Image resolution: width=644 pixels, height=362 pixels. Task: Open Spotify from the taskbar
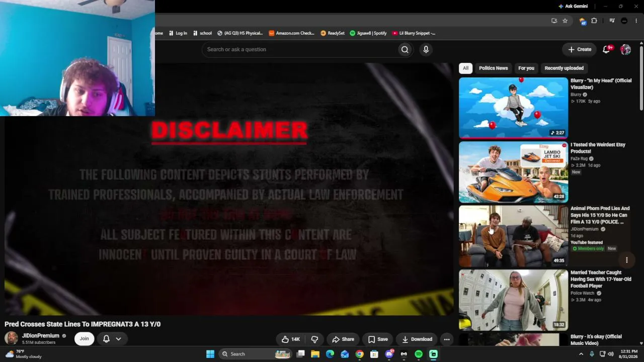[x=419, y=354]
